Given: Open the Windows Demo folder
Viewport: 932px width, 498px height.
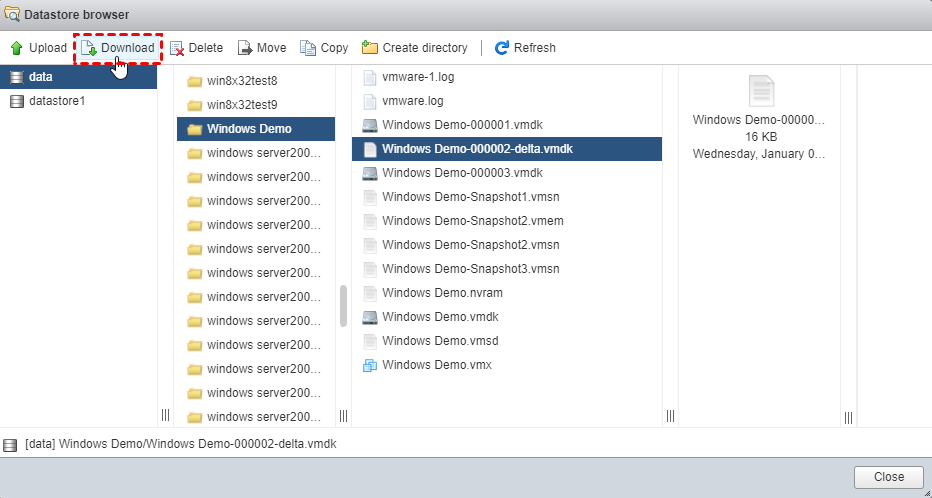Looking at the screenshot, I should point(249,129).
